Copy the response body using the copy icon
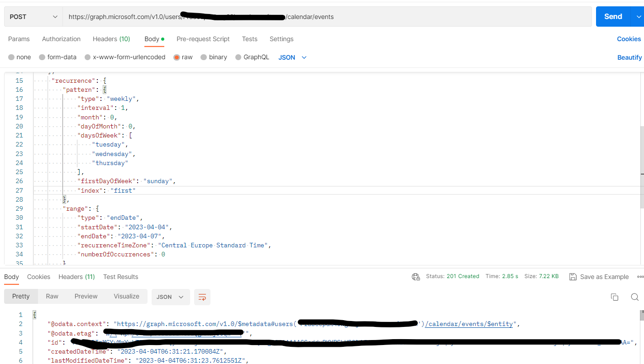The image size is (644, 364). pos(615,297)
